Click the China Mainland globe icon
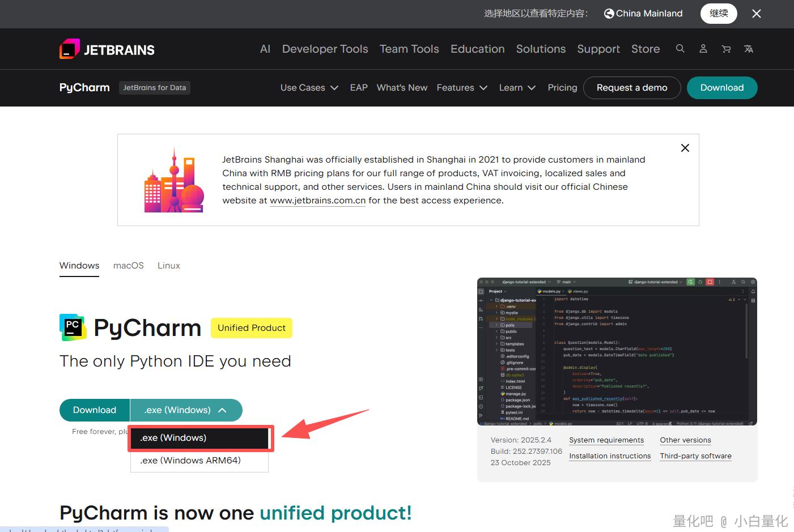The width and height of the screenshot is (794, 532). coord(609,14)
